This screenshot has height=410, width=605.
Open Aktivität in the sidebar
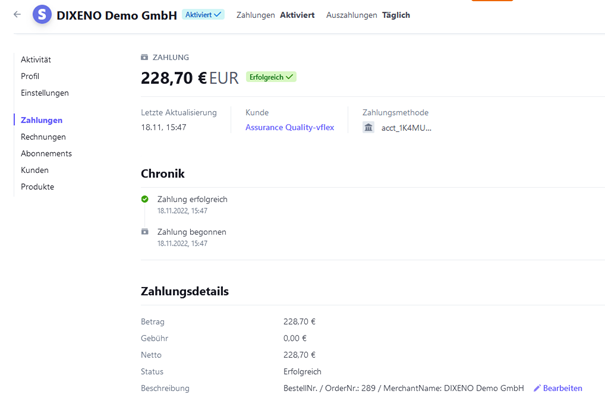36,60
